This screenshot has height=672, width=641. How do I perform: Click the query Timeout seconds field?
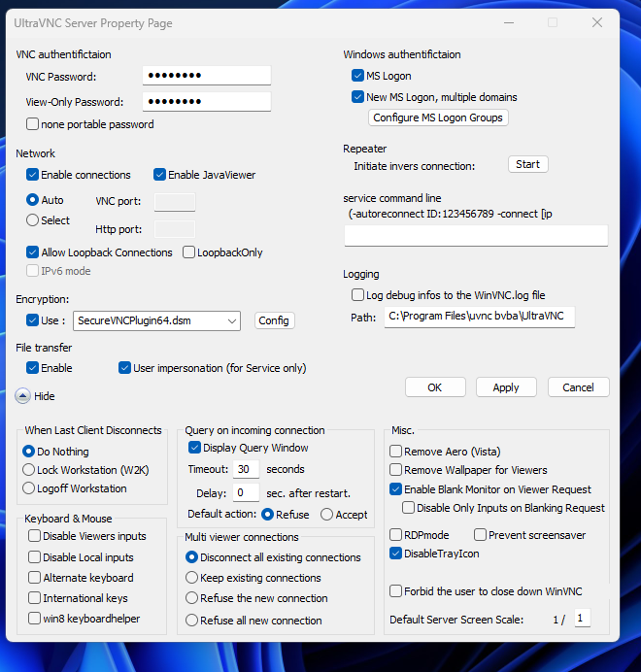tap(246, 469)
